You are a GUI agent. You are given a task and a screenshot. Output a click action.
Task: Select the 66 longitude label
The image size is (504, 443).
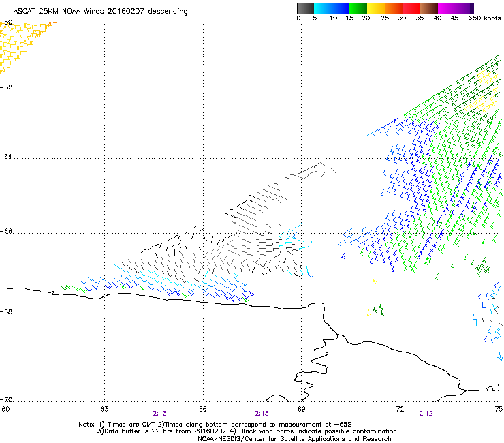coord(203,409)
